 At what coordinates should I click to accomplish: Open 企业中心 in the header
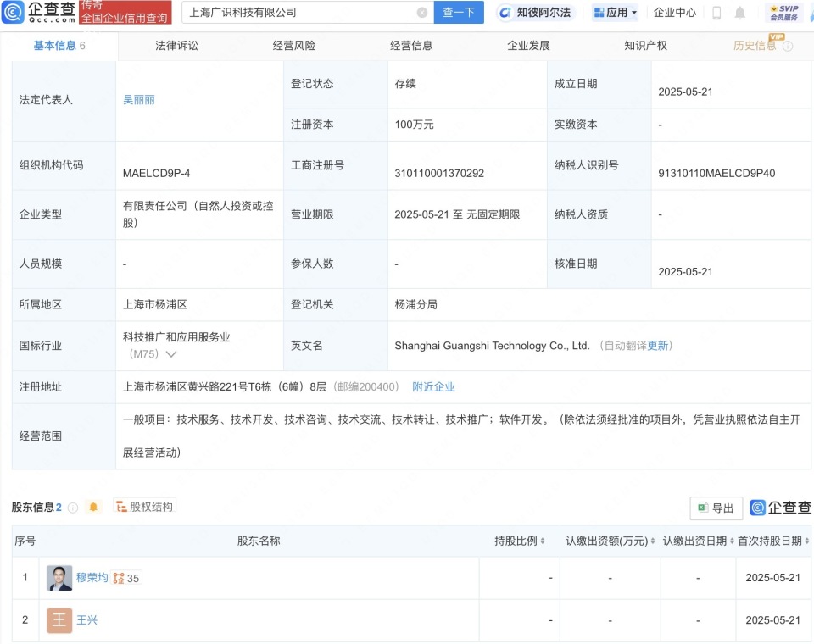tap(674, 13)
